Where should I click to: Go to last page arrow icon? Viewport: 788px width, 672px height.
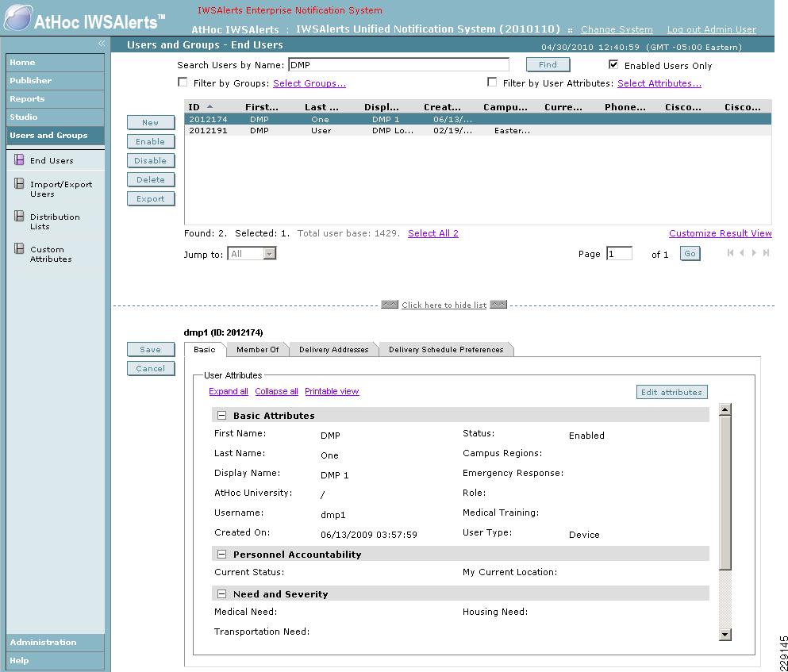pos(766,253)
